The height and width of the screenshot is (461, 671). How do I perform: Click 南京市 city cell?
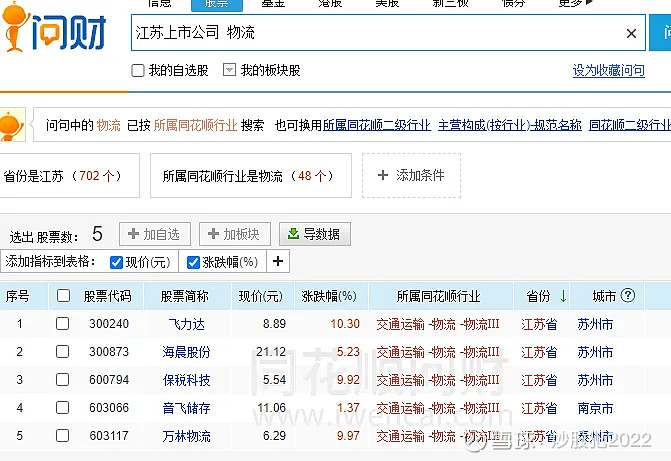click(595, 408)
